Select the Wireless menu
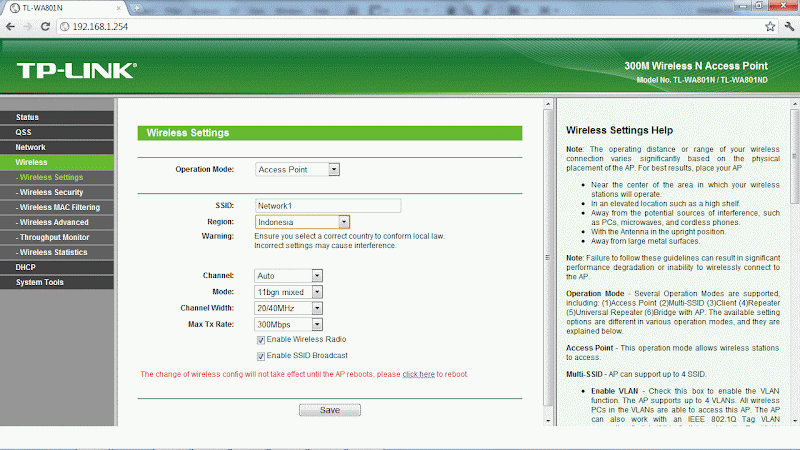 click(x=57, y=162)
